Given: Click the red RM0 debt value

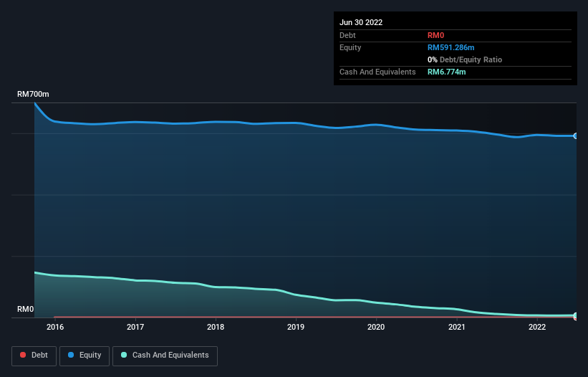Looking at the screenshot, I should click(435, 35).
